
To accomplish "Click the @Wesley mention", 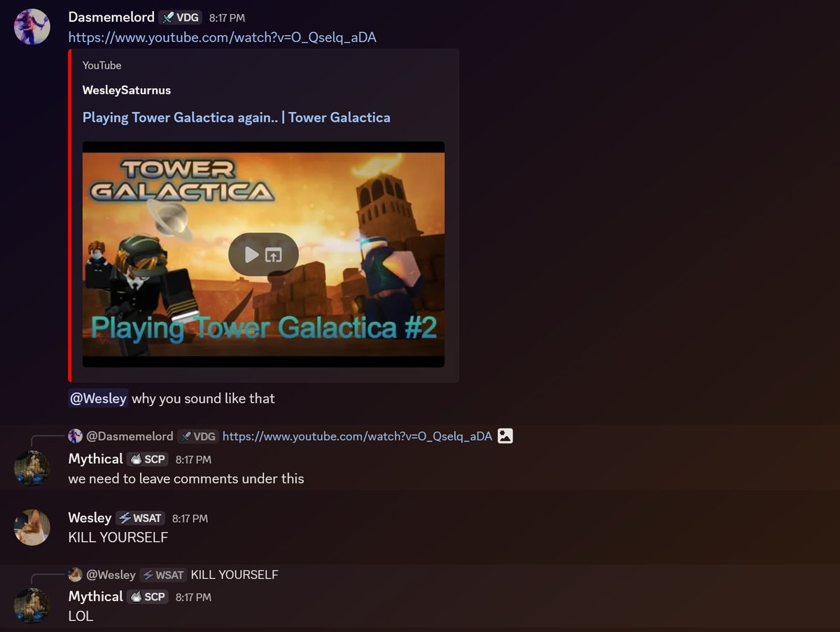I will (x=98, y=398).
